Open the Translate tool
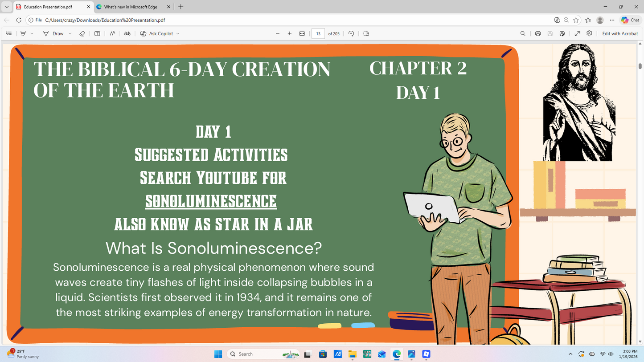644x362 pixels. click(127, 33)
